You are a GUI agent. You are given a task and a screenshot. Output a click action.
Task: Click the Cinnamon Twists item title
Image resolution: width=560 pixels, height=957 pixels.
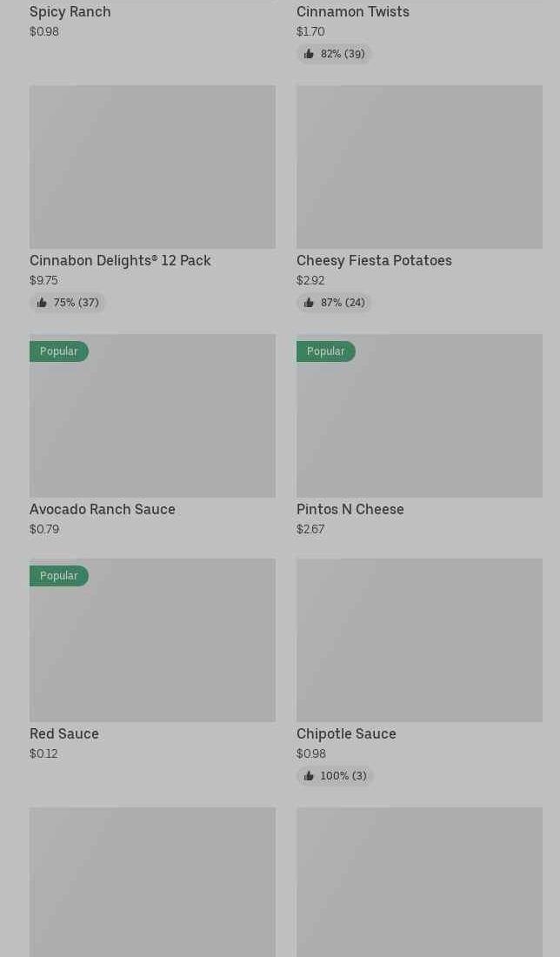(353, 12)
